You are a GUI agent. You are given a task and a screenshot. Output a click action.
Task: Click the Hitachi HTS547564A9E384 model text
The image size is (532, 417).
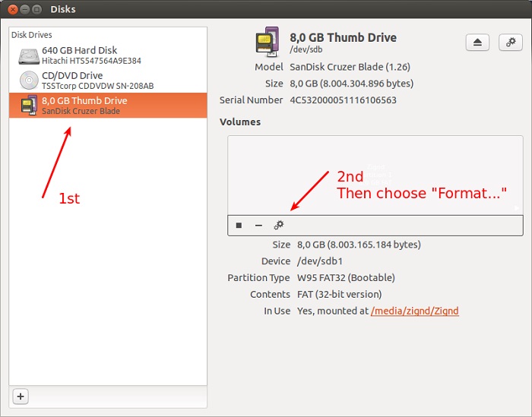tap(92, 61)
